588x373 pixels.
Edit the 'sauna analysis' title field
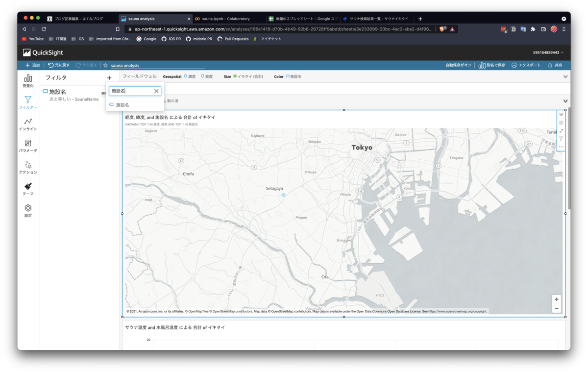[x=157, y=65]
